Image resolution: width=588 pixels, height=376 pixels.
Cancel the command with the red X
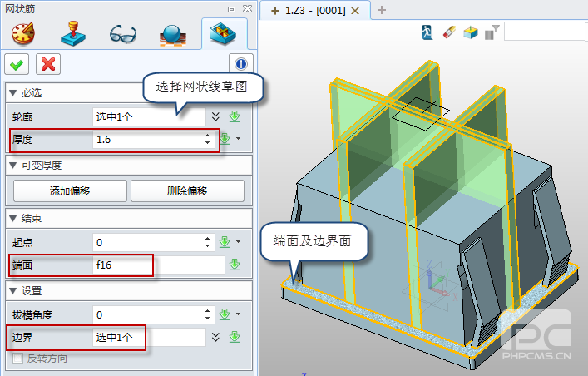point(47,63)
